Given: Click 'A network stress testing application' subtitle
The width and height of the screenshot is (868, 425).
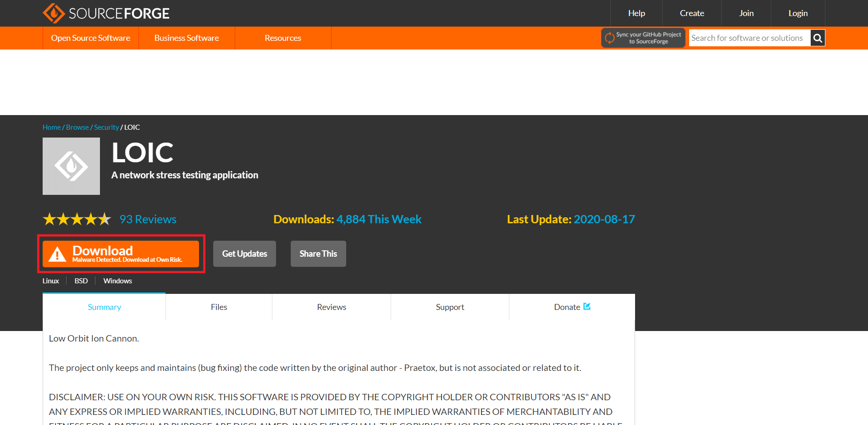Looking at the screenshot, I should click(185, 175).
